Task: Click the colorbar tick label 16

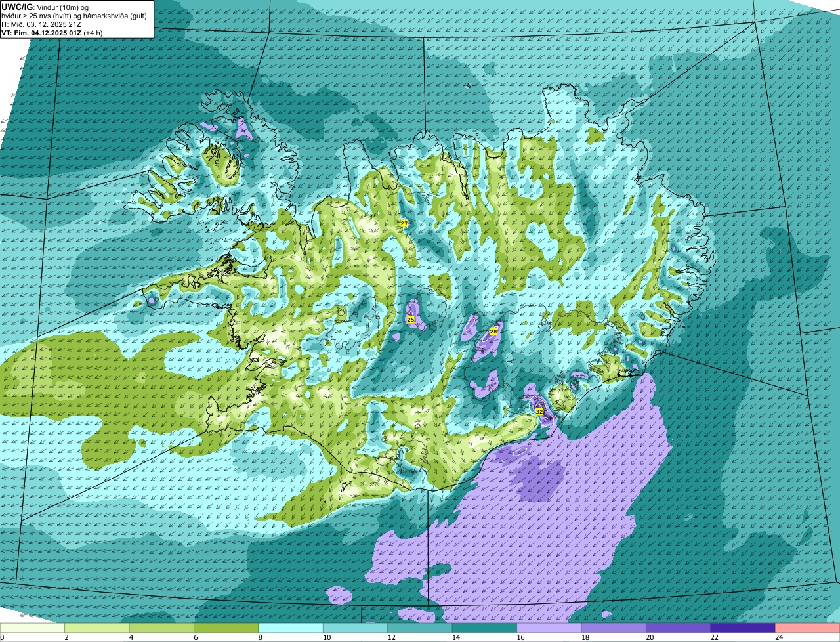Action: point(520,637)
